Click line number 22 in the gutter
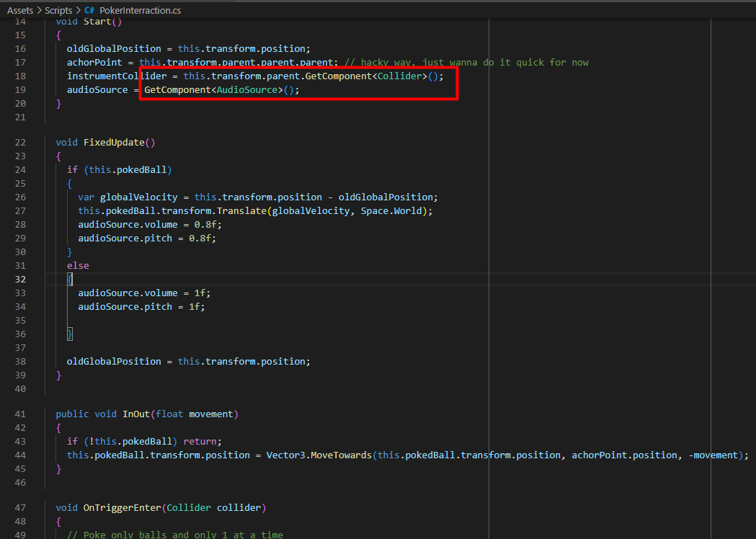The width and height of the screenshot is (756, 539). click(x=20, y=142)
